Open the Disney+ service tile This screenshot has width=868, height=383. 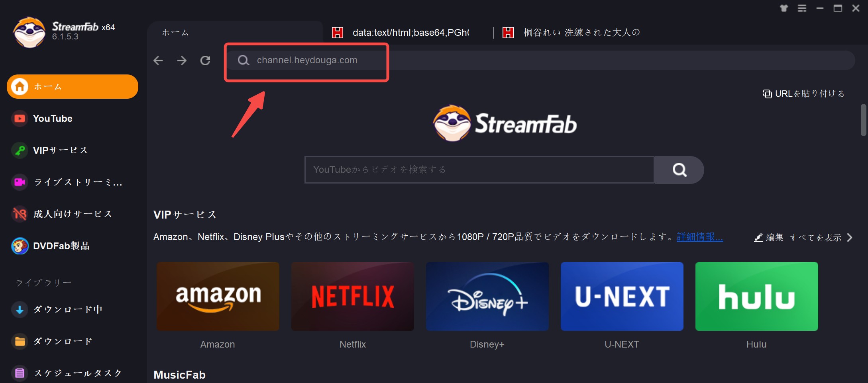(487, 296)
